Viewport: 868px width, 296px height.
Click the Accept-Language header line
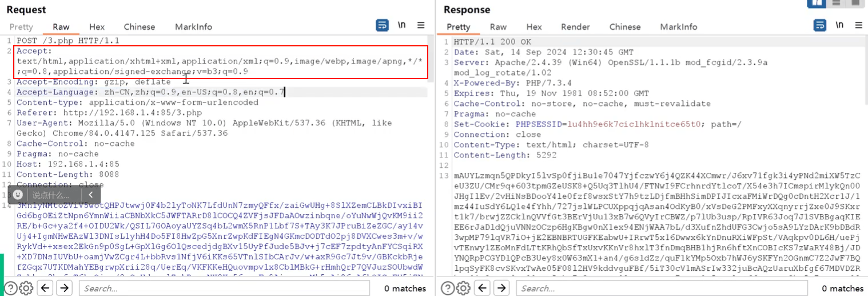150,92
